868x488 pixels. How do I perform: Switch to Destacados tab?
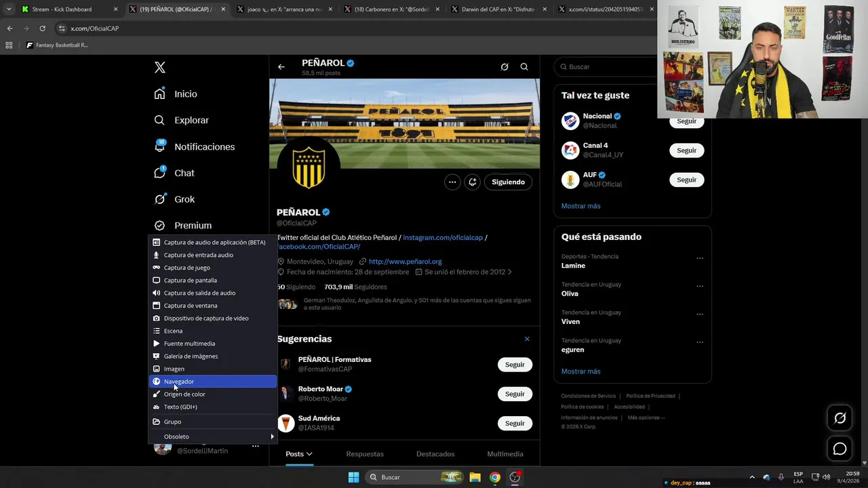[x=435, y=454]
